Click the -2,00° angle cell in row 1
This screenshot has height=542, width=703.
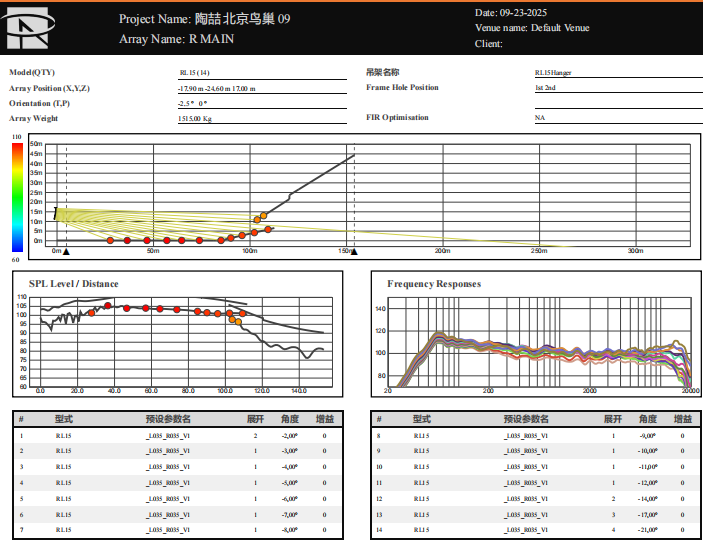[x=290, y=436]
